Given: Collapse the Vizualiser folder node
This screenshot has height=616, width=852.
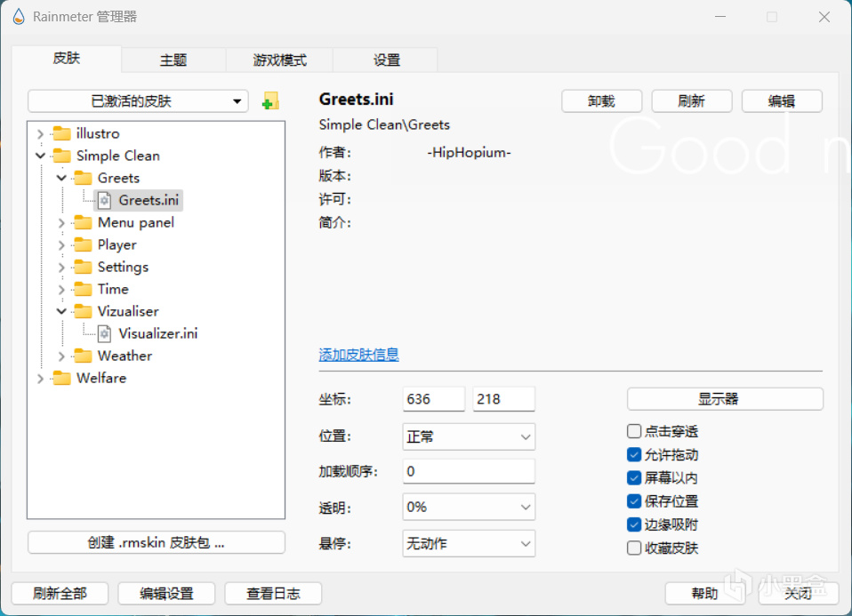Looking at the screenshot, I should click(x=61, y=312).
